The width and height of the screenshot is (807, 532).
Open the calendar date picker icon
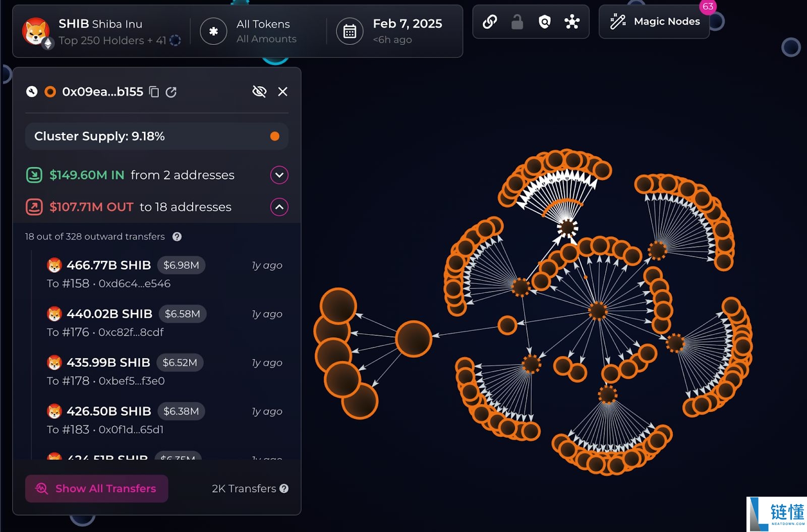pyautogui.click(x=350, y=31)
